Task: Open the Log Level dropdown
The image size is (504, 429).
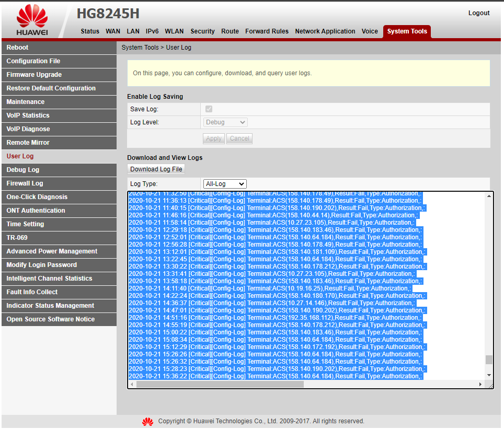Action: 225,122
